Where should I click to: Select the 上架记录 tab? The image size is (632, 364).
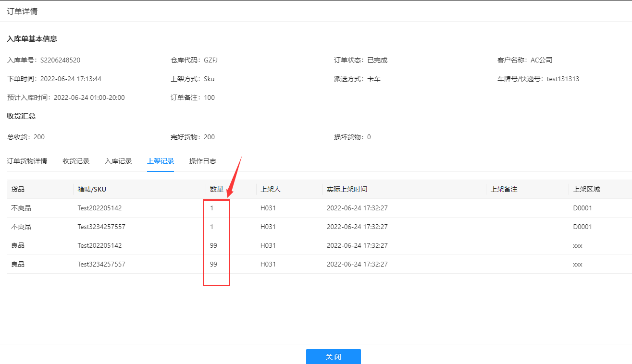click(x=161, y=161)
